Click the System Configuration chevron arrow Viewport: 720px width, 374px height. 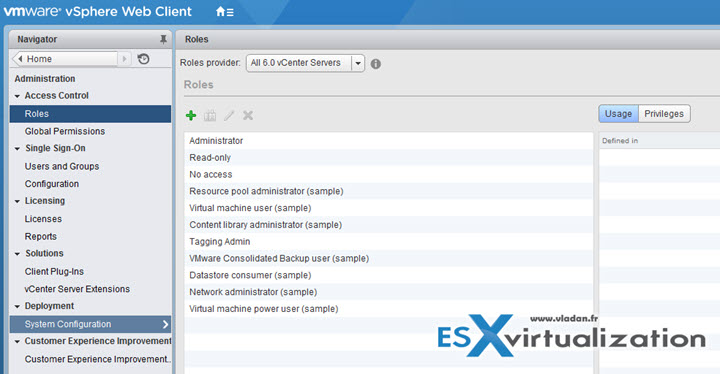165,324
